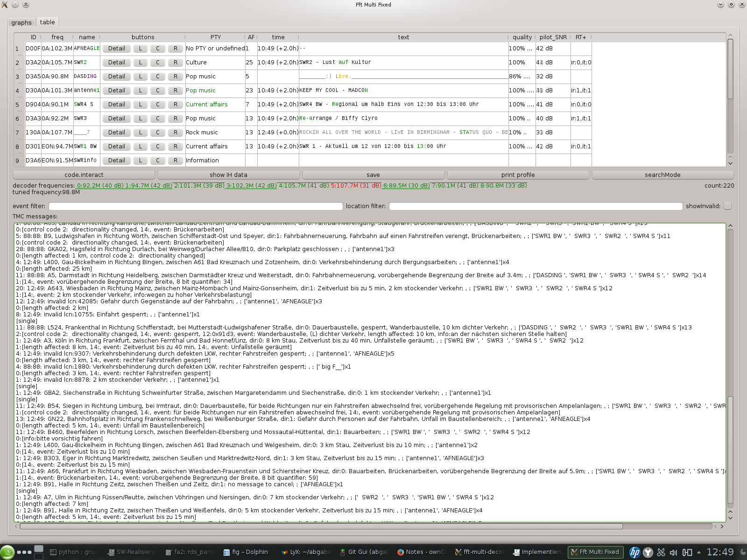Image resolution: width=747 pixels, height=560 pixels.
Task: Switch to the graphs tab
Action: (x=21, y=22)
